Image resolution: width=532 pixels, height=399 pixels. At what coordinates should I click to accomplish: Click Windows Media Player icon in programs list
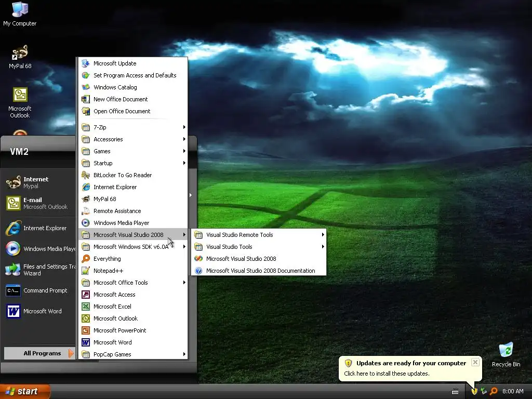(86, 222)
